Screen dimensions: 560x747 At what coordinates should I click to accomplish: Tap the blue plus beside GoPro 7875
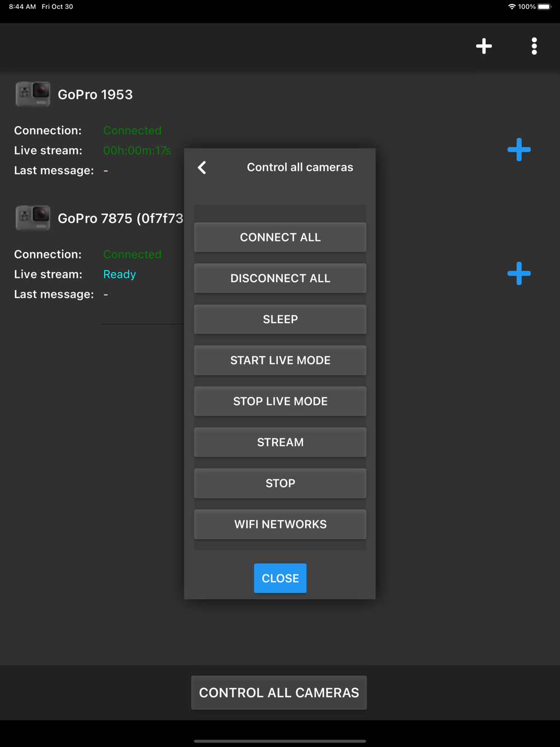click(519, 273)
